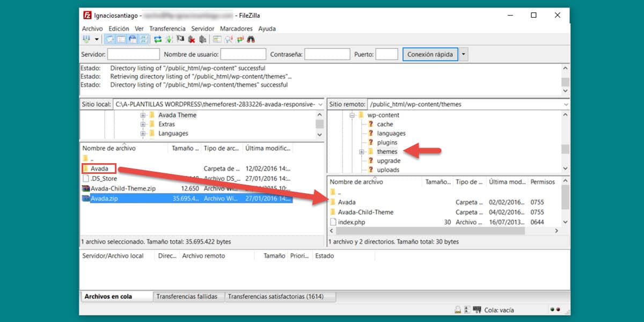Toggle the local directory tree display
The height and width of the screenshot is (322, 644).
point(121,39)
